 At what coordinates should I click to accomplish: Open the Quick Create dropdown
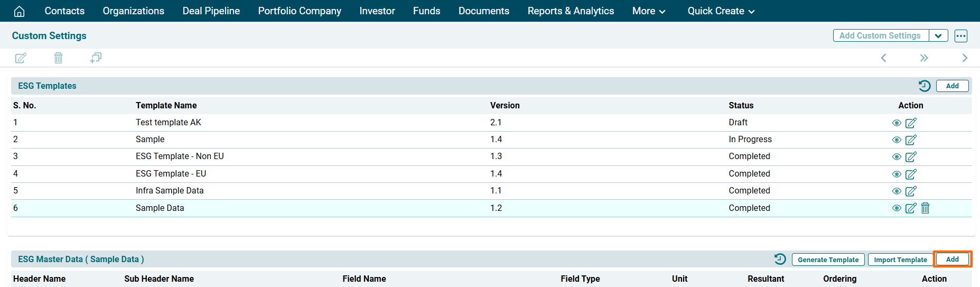721,11
